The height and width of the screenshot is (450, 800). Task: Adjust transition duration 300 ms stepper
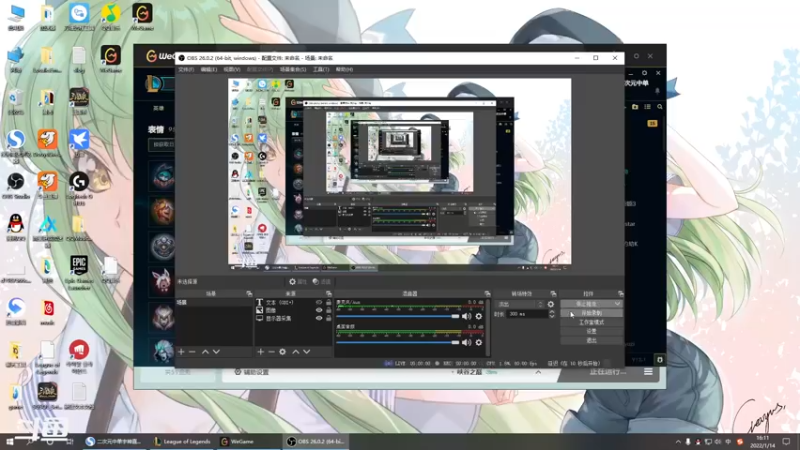tap(552, 314)
